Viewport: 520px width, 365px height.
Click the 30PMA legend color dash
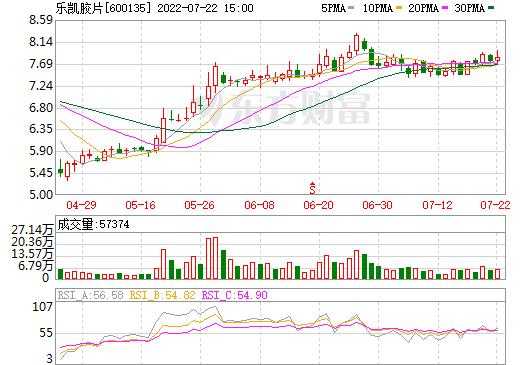tap(491, 7)
